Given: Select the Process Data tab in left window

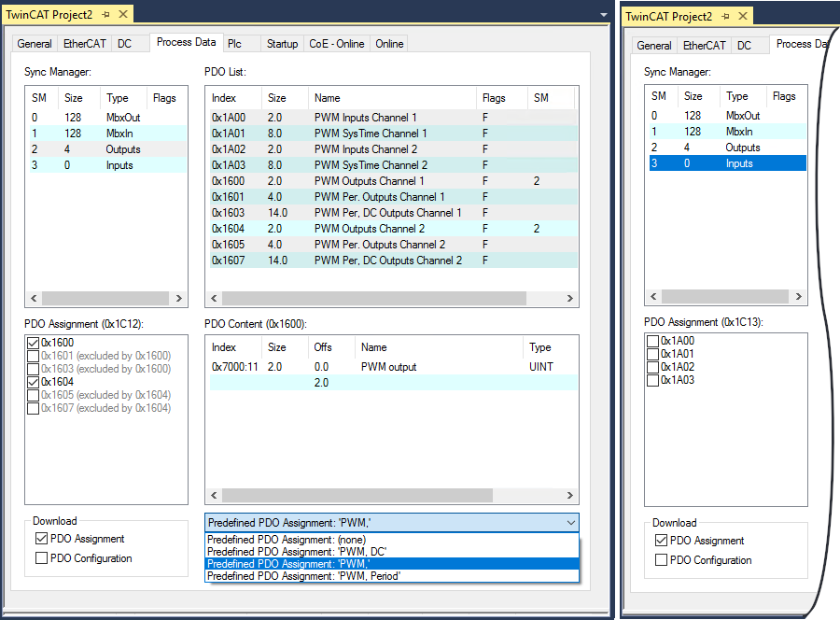Looking at the screenshot, I should (x=186, y=42).
